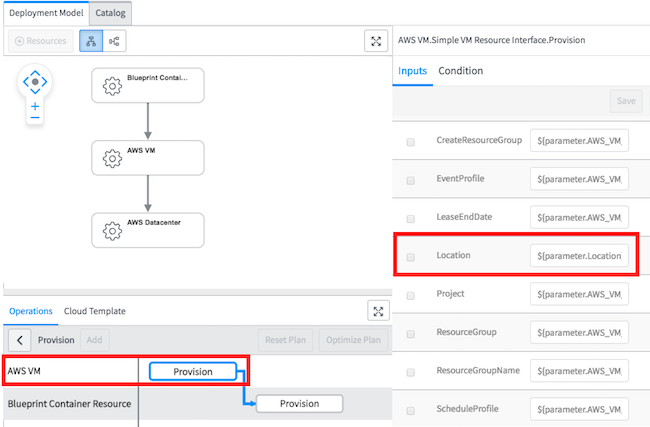Image resolution: width=650 pixels, height=427 pixels.
Task: Edit the EventProfile value field
Action: click(x=579, y=179)
